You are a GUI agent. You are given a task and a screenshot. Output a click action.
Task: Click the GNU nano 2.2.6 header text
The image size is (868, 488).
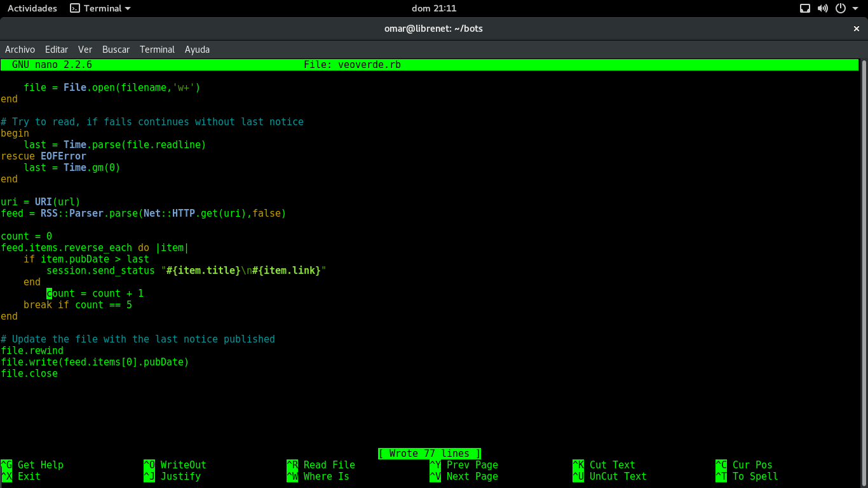tap(52, 65)
